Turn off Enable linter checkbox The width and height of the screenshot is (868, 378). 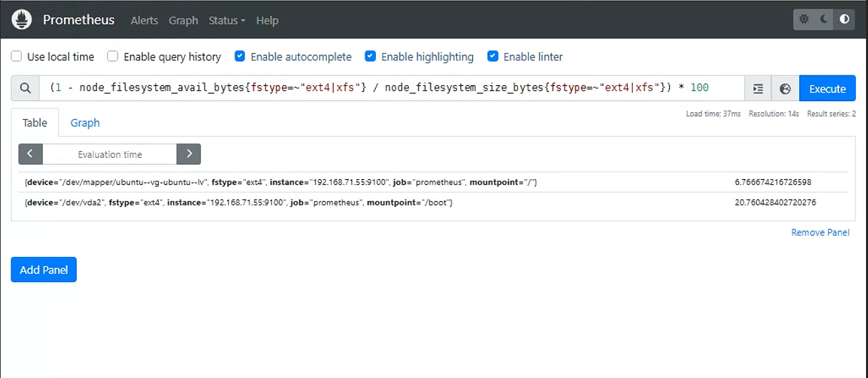(x=493, y=56)
